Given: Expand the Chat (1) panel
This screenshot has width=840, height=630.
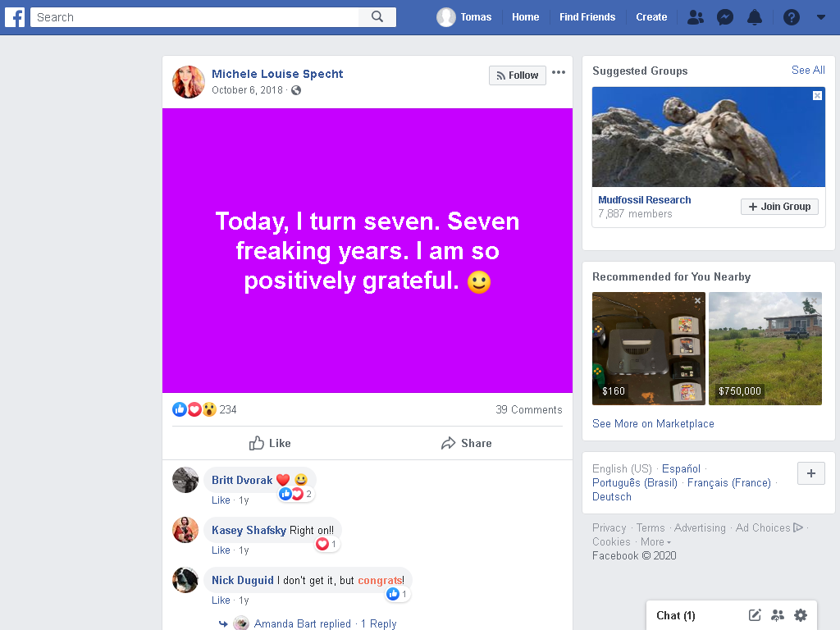Looking at the screenshot, I should [676, 615].
